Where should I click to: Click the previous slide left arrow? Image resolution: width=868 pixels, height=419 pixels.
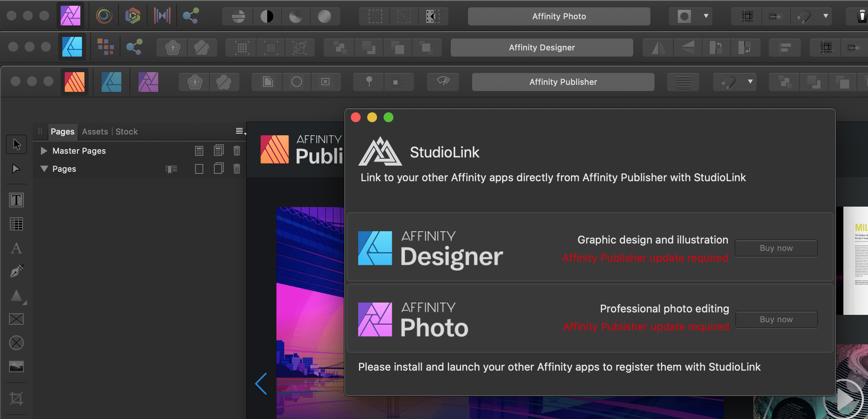click(261, 384)
